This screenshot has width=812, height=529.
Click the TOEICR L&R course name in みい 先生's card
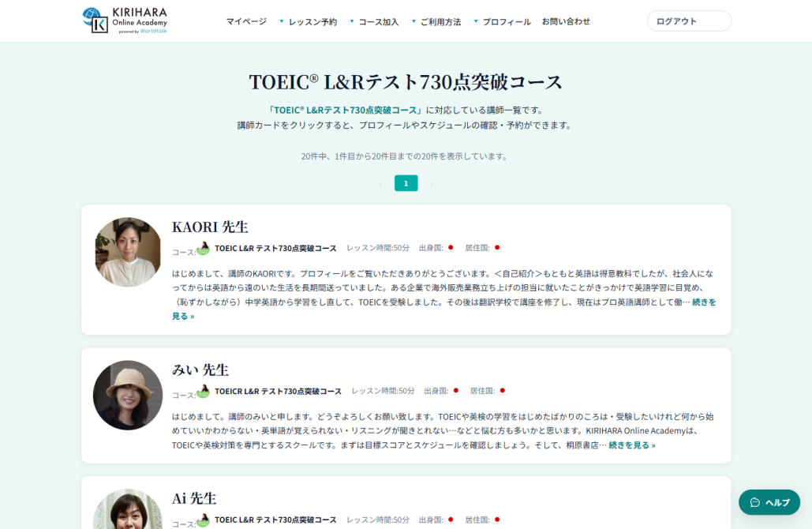tap(278, 391)
